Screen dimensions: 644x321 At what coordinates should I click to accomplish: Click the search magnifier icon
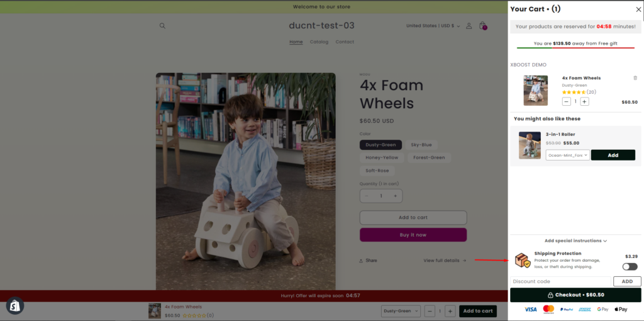(162, 26)
